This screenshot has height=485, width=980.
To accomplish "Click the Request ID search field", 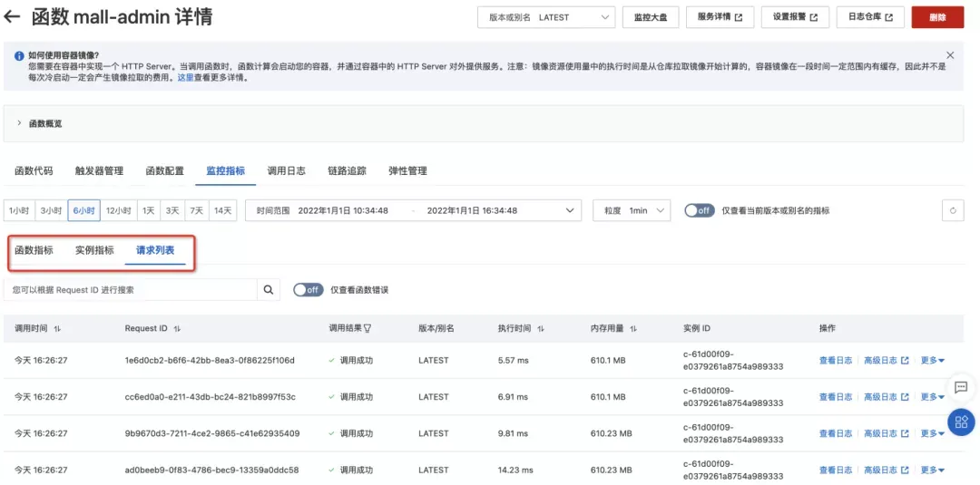I will pos(131,289).
